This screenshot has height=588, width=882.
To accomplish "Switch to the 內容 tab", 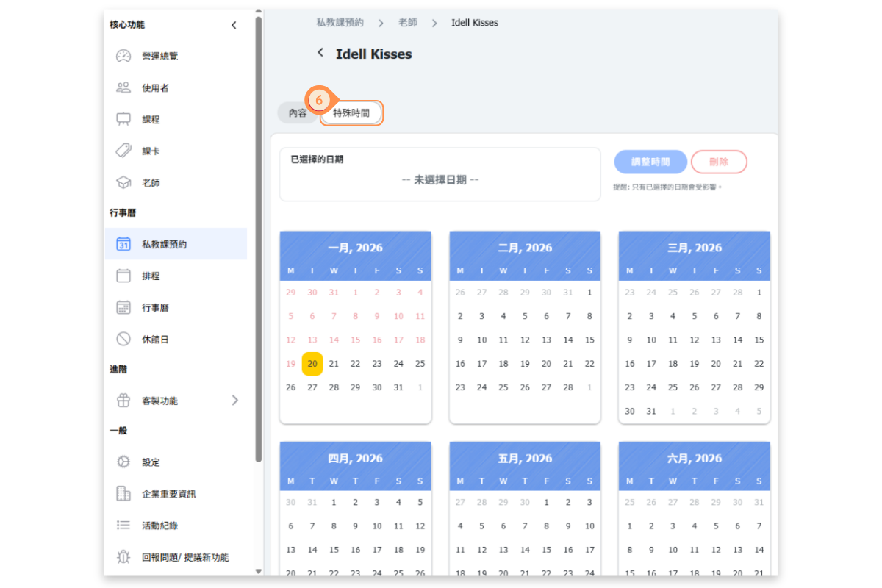I will click(x=298, y=113).
